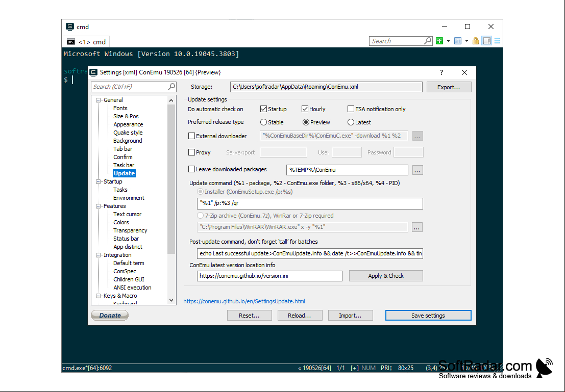Click the Apply & Check button
565x392 pixels.
(x=386, y=276)
